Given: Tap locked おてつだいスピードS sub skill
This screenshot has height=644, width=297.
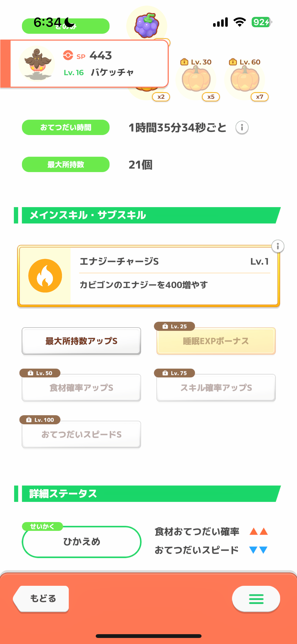Looking at the screenshot, I should (81, 434).
